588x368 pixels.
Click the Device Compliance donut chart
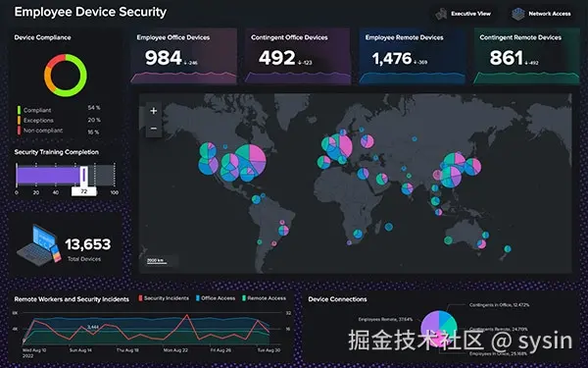click(x=66, y=76)
